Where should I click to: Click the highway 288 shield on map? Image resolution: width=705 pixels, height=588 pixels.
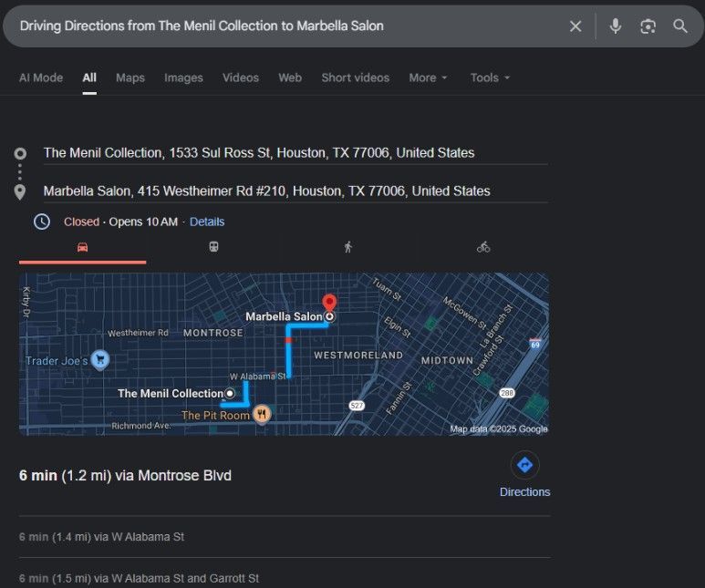(x=507, y=393)
